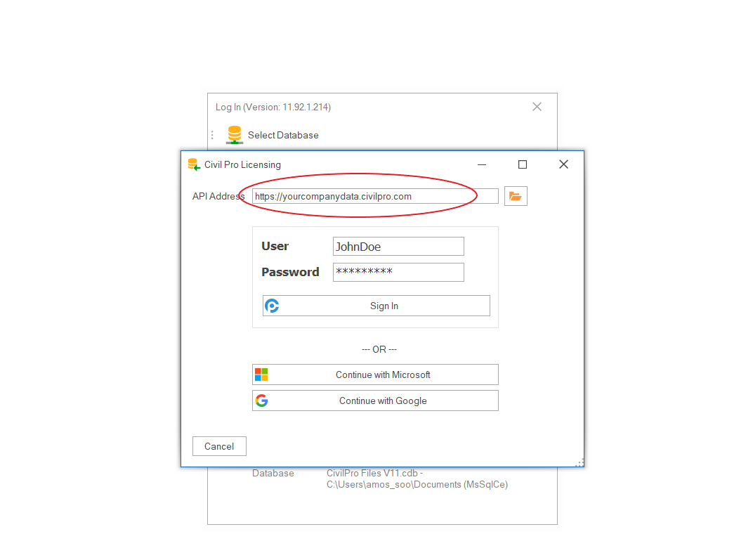Screen dimensions: 753x560
Task: Click the CivilPro Files V11.cdb database path
Action: [x=417, y=478]
